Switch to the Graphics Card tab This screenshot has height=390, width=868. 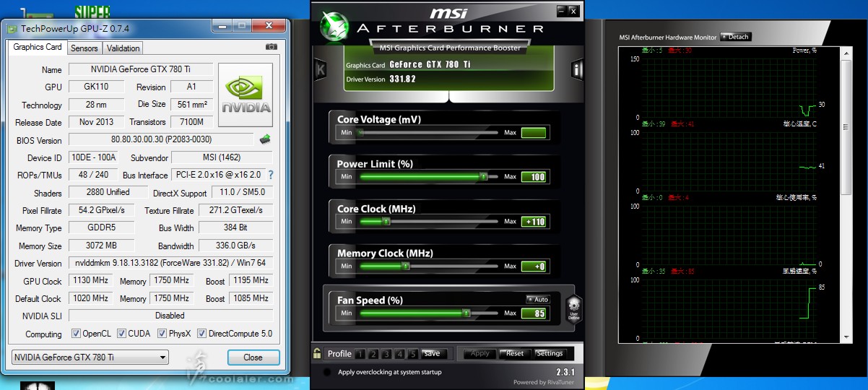38,47
